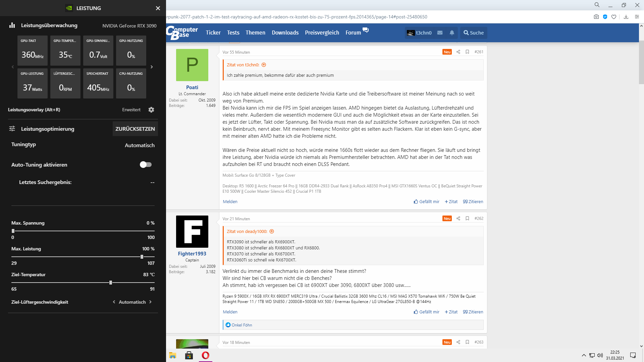Click Suche search button
This screenshot has height=362, width=644.
tap(473, 33)
